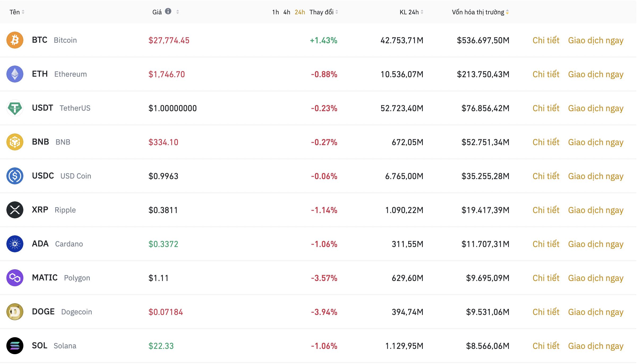Click Polygon change -3.57%
The width and height of the screenshot is (639, 364).
(324, 278)
